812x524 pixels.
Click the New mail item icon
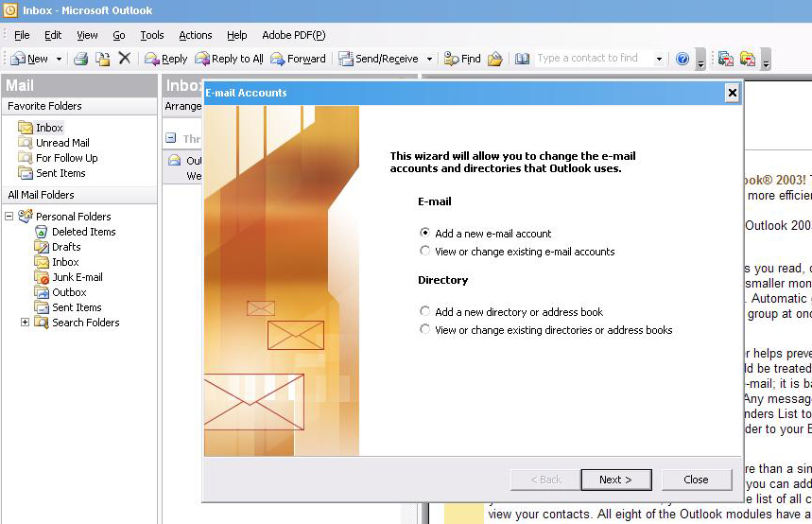[18, 59]
